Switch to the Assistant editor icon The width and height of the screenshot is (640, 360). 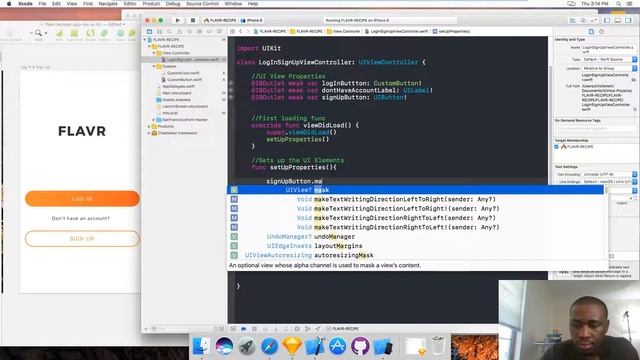click(583, 20)
